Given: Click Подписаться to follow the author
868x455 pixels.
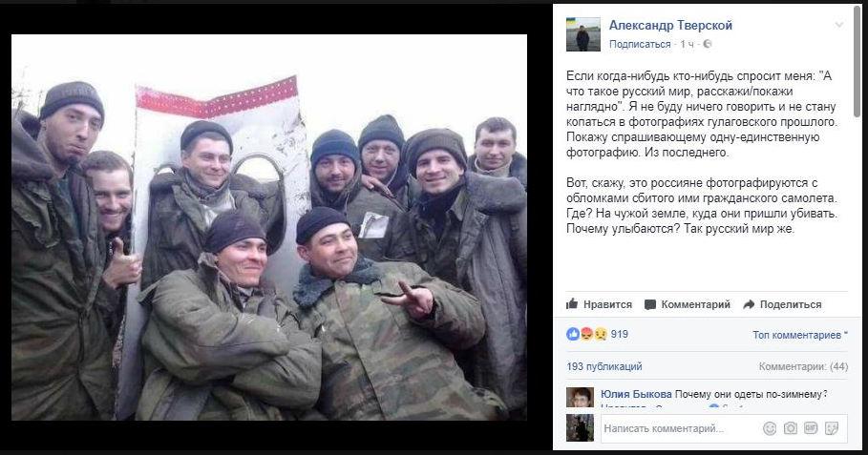Looking at the screenshot, I should (x=640, y=44).
